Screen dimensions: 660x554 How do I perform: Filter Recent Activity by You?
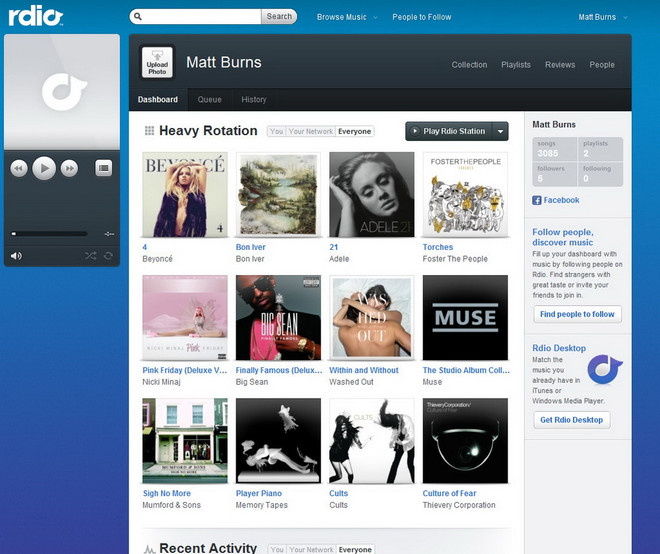[x=277, y=549]
